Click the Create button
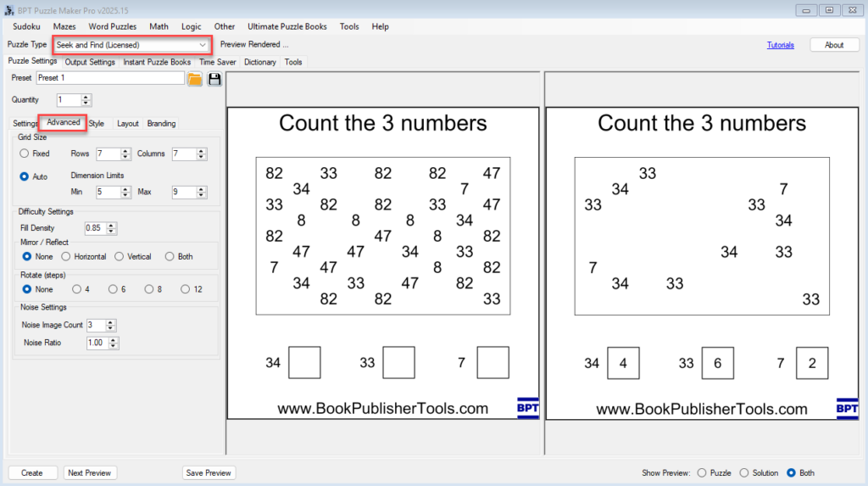 [32, 472]
